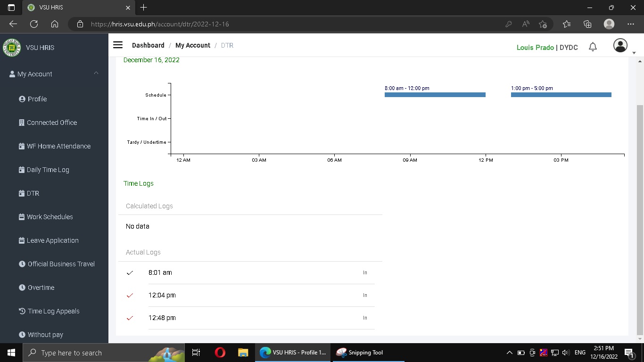Toggle the check mark beside 12:04 pm log

pos(130,296)
